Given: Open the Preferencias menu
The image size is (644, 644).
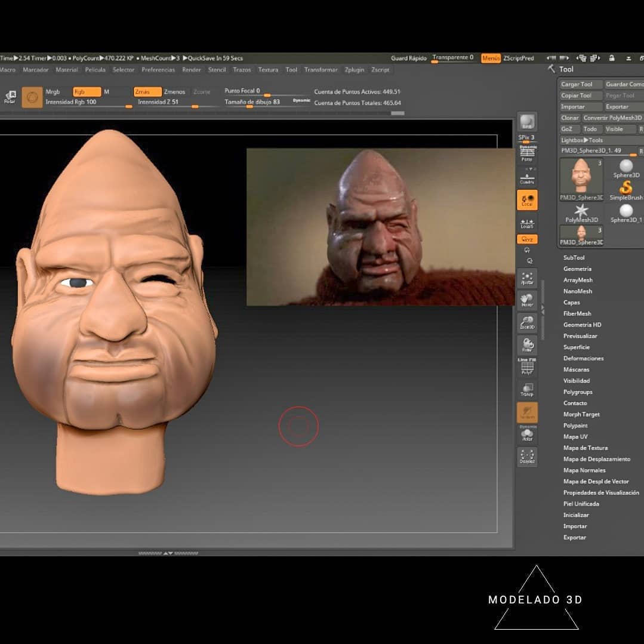Looking at the screenshot, I should [x=158, y=70].
